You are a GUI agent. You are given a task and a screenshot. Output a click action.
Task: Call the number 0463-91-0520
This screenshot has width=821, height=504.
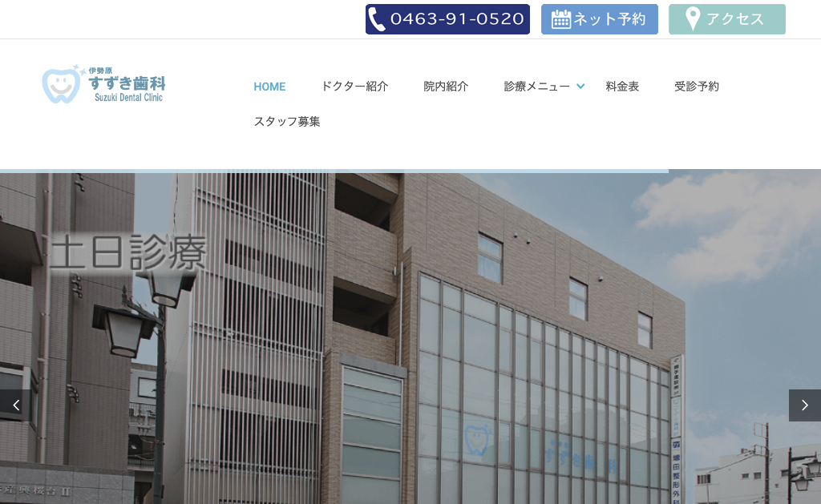pos(457,19)
